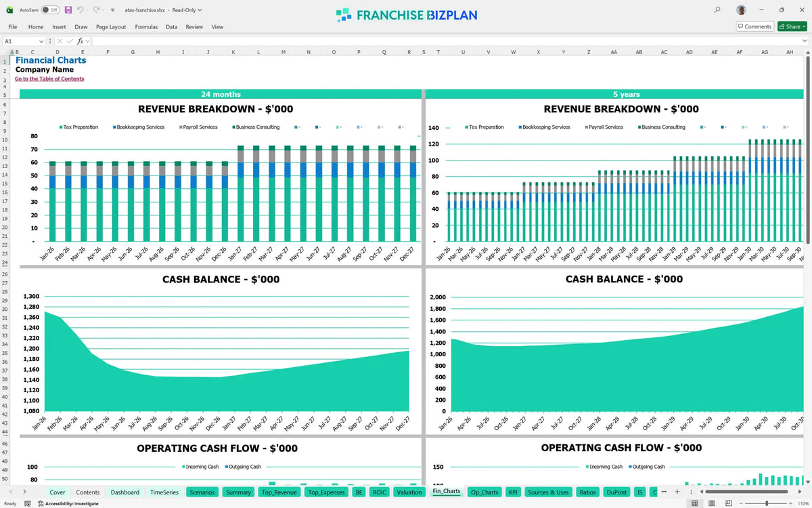Click the zoom slider in status bar
Image resolution: width=812 pixels, height=508 pixels.
766,503
